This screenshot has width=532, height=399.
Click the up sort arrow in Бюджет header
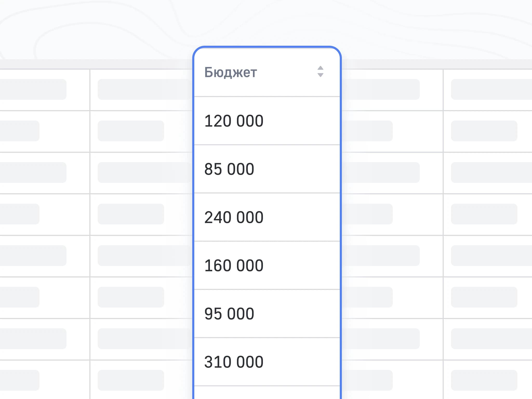320,68
